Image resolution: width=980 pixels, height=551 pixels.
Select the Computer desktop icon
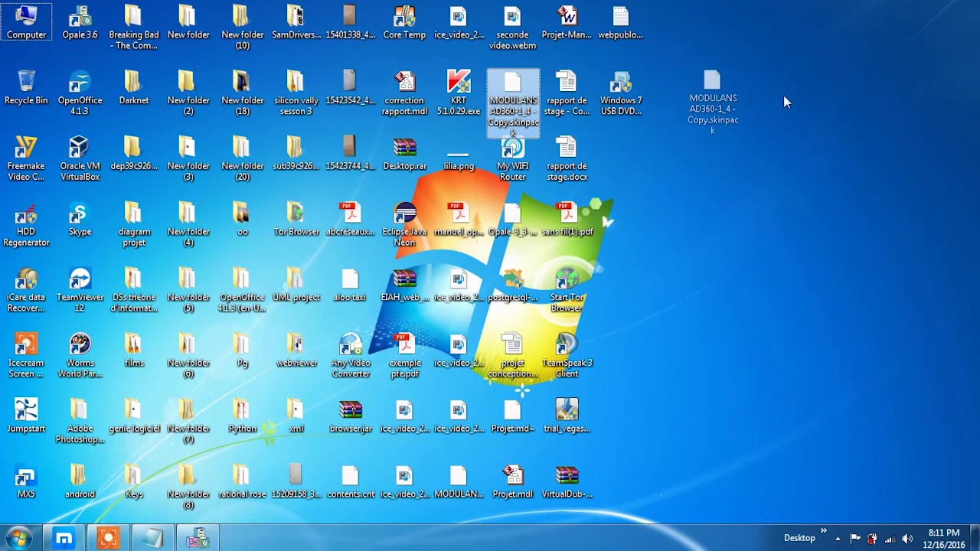pos(26,22)
